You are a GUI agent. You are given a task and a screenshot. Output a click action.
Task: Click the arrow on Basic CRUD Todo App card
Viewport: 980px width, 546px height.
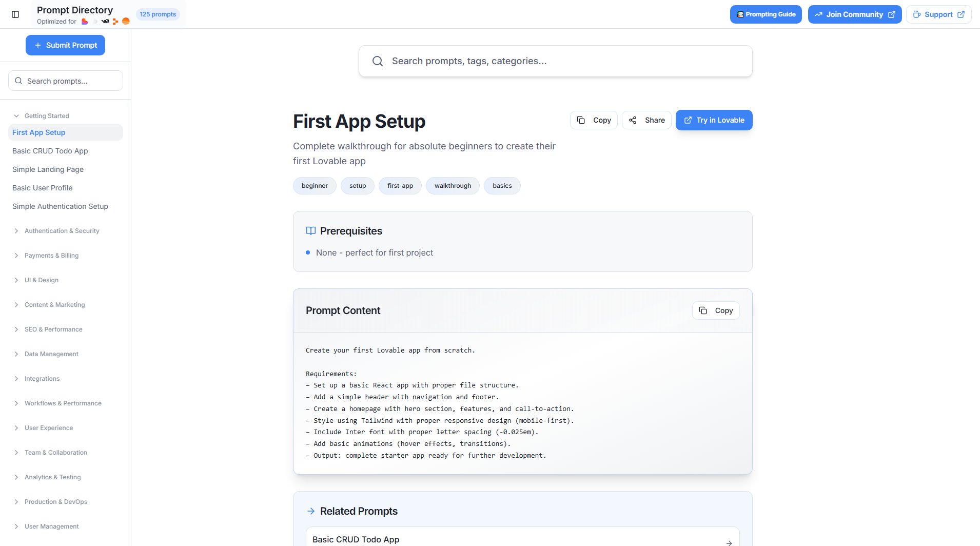click(x=729, y=542)
